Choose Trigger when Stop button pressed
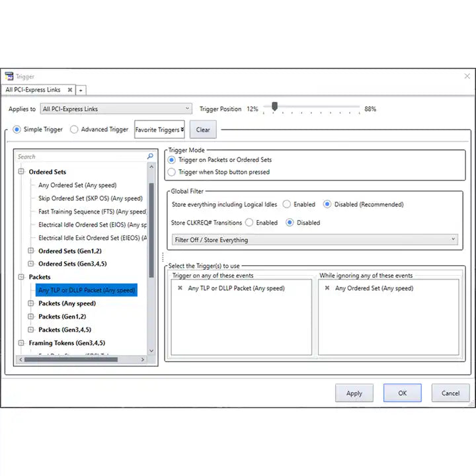Viewport: 476px width, 476px height. pos(172,172)
